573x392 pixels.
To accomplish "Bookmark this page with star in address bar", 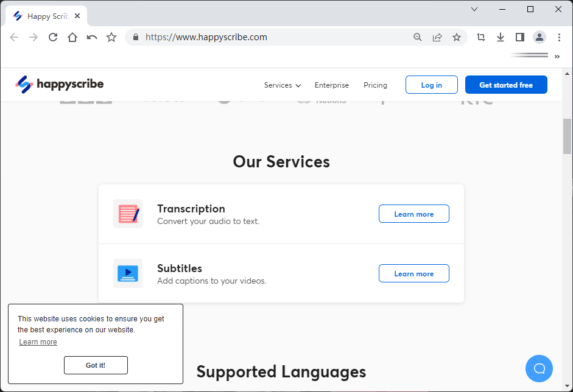I will tap(457, 37).
